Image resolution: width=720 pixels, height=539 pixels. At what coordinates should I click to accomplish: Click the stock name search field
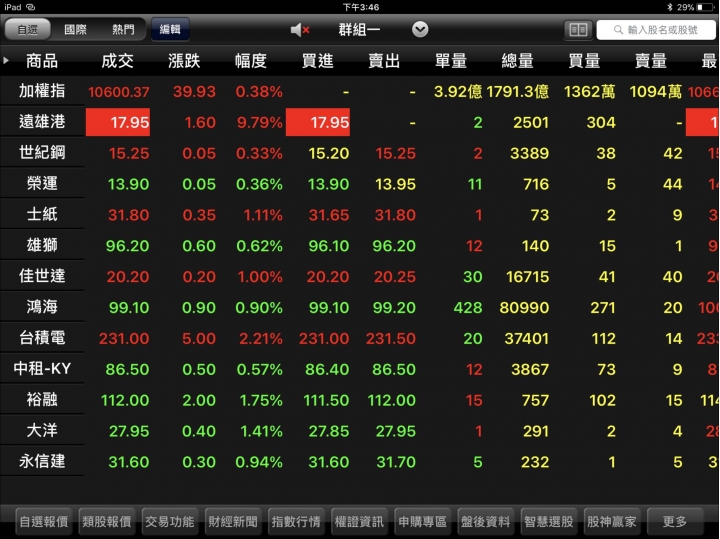[656, 30]
